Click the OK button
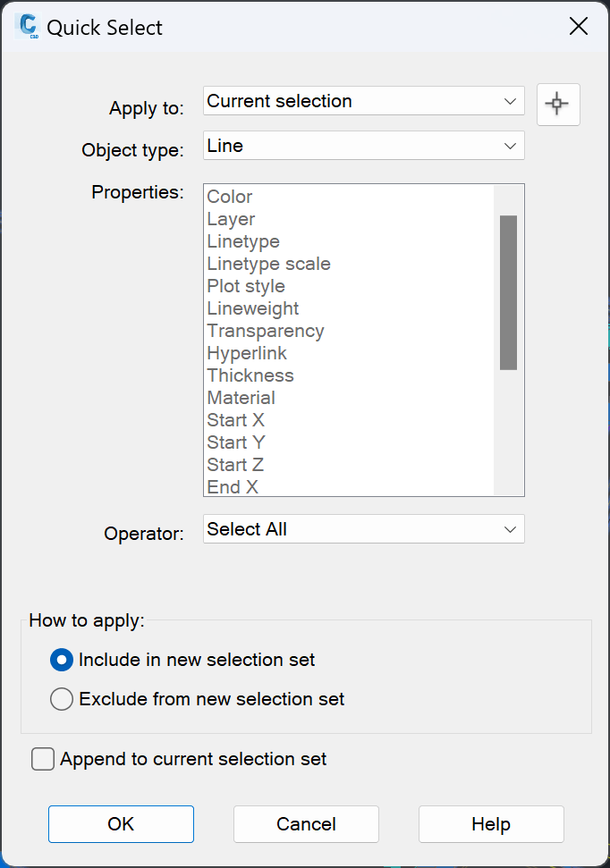 (x=121, y=824)
